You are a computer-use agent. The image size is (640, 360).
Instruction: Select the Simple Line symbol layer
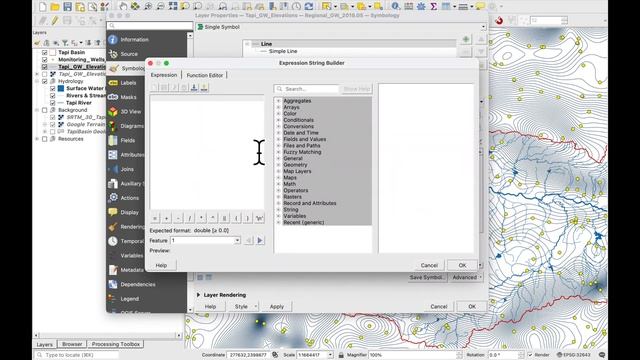pyautogui.click(x=283, y=51)
